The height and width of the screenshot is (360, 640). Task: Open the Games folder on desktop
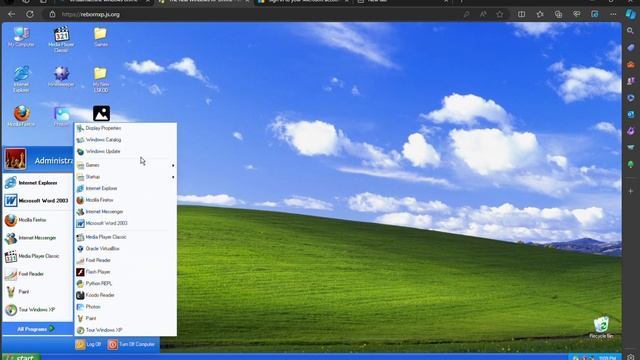100,36
